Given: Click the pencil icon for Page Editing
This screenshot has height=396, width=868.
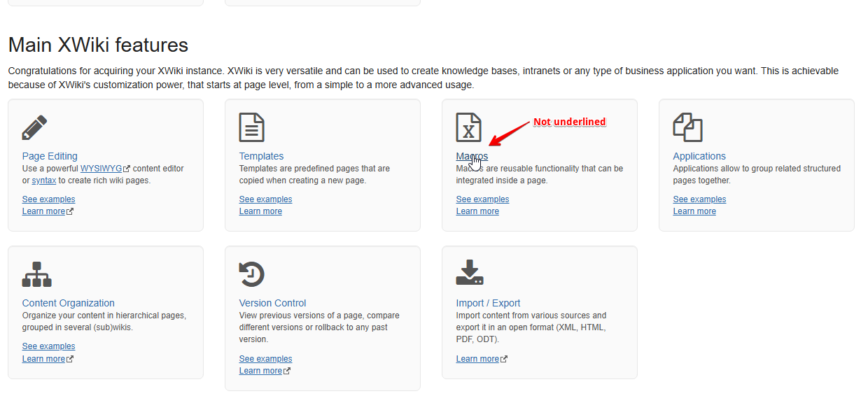Looking at the screenshot, I should 35,128.
